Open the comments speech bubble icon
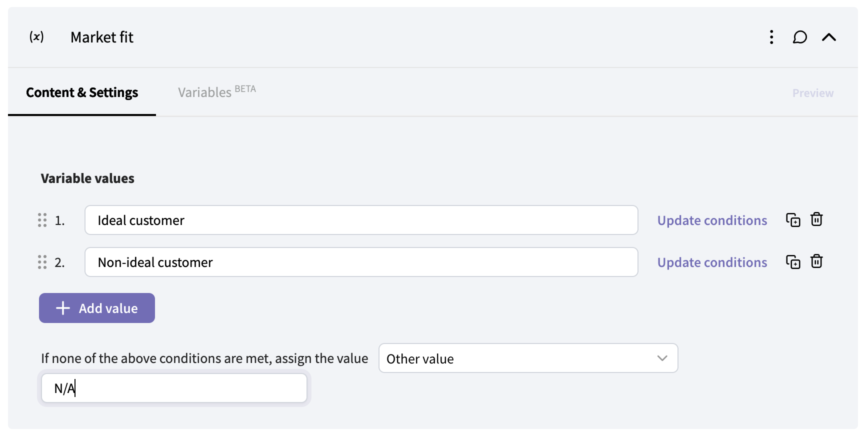The image size is (868, 438). tap(799, 37)
